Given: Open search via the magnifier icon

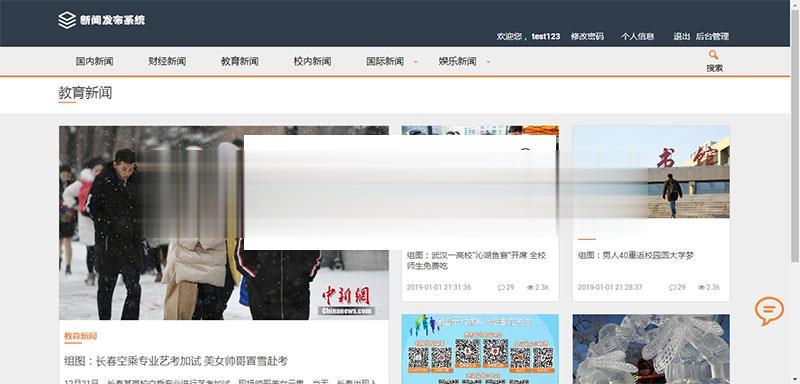Looking at the screenshot, I should point(713,55).
